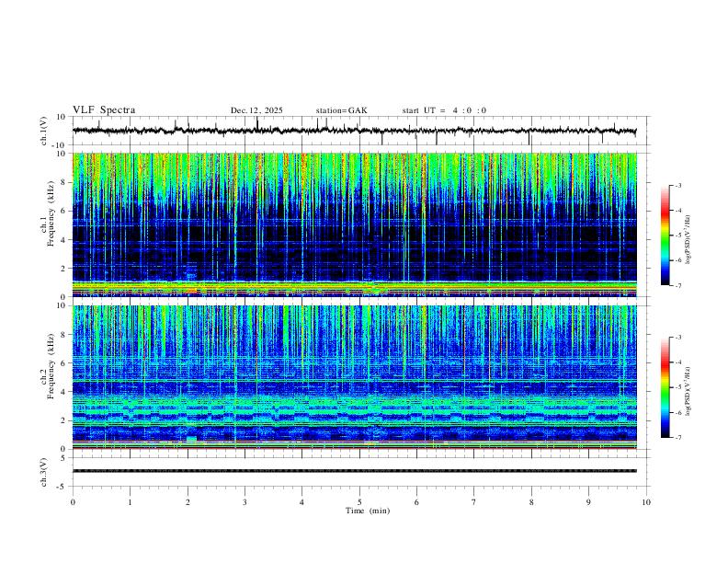Screen dimensions: 728x563
Task: Click the time axis tick label '2'
Action: (x=188, y=502)
